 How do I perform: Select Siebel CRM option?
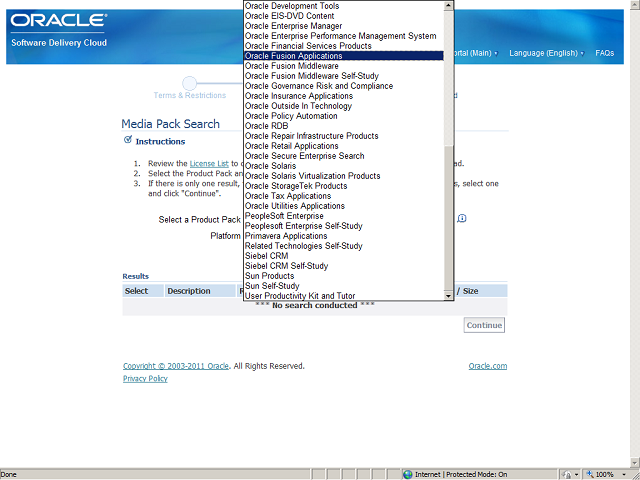point(344,256)
